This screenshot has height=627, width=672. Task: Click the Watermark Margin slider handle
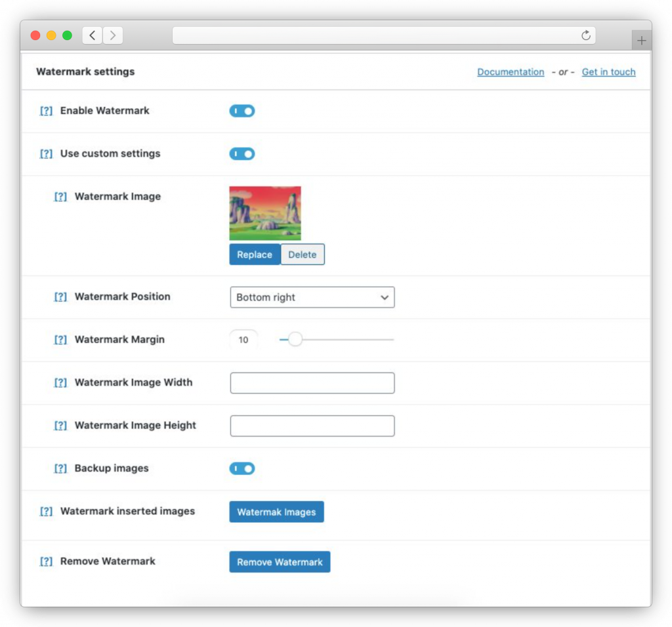[x=295, y=340]
